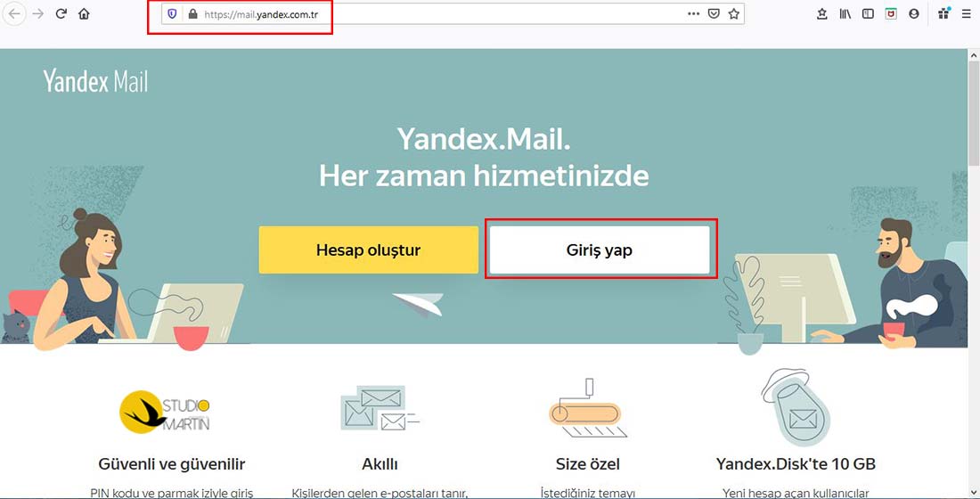
Task: Bookmark this page with the star icon
Action: coord(734,14)
